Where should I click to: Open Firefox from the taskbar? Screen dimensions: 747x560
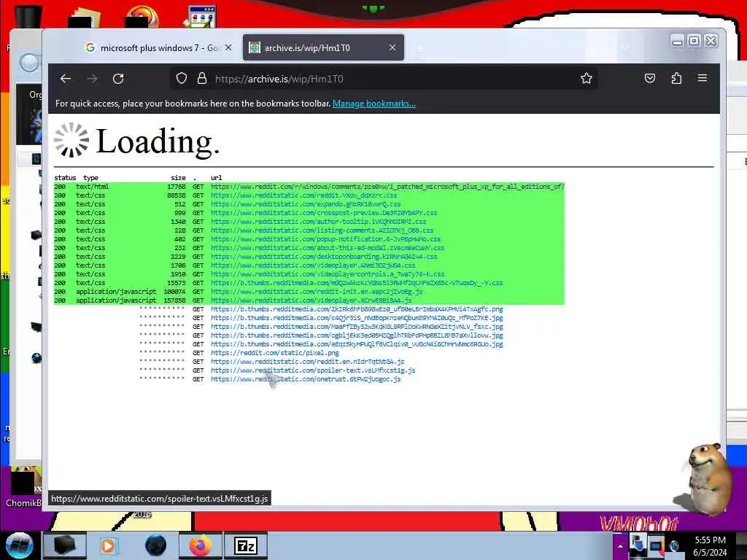pyautogui.click(x=201, y=545)
